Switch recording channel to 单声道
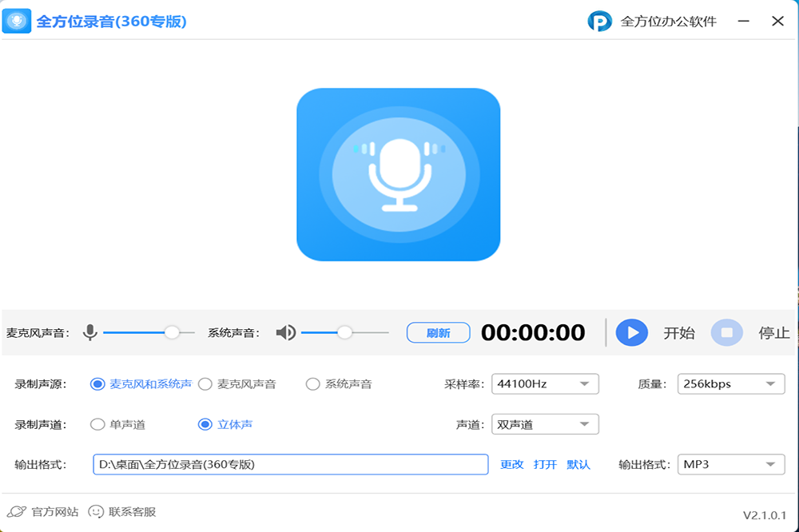Viewport: 799px width, 532px height. coord(97,424)
